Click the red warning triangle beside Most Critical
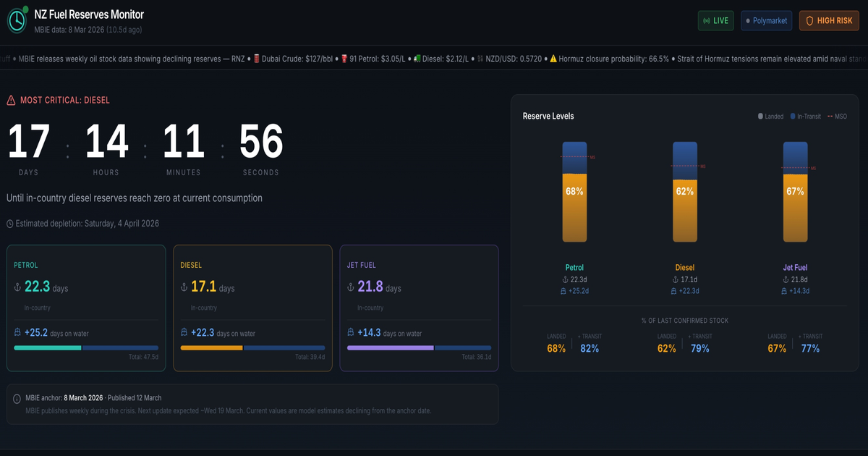 (11, 101)
